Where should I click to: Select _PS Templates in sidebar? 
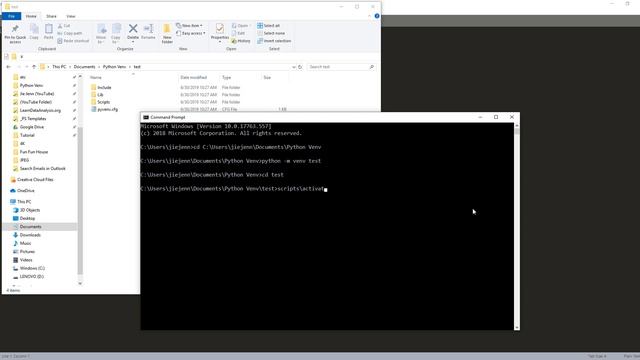point(33,119)
